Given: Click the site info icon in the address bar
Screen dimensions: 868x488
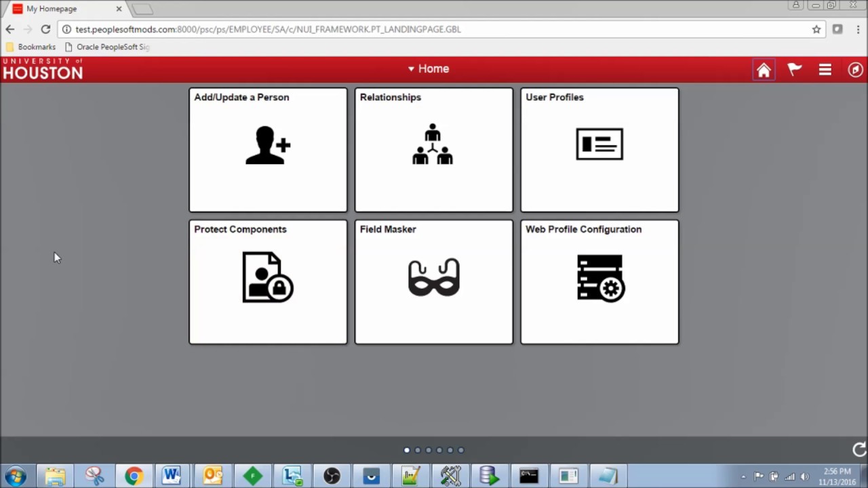Looking at the screenshot, I should 66,29.
